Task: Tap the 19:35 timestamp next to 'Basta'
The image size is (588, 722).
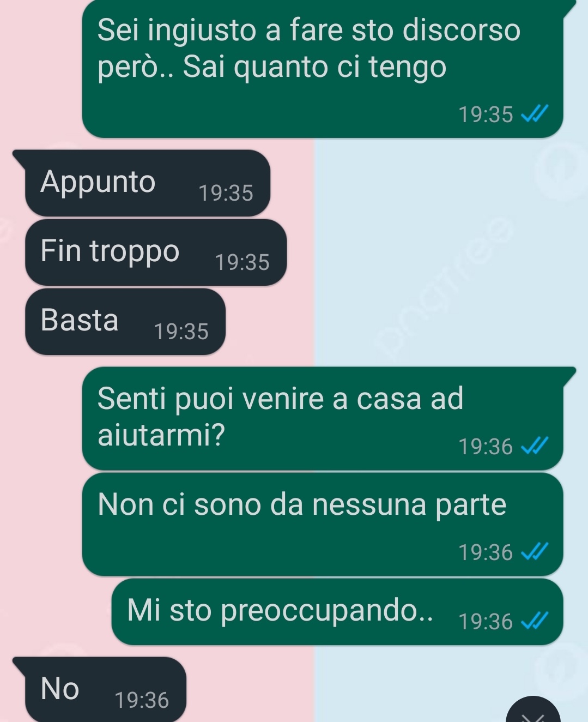Action: pyautogui.click(x=181, y=332)
